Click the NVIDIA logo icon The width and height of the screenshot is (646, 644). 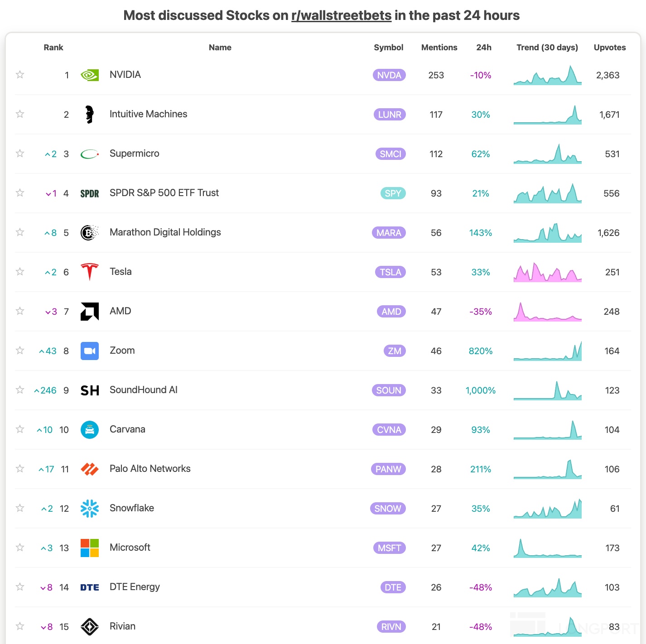90,75
